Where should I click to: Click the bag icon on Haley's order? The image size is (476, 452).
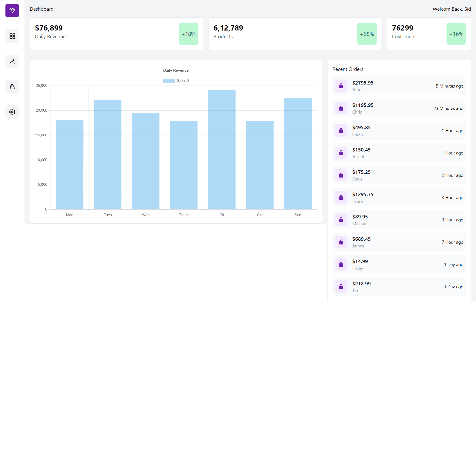(x=341, y=264)
